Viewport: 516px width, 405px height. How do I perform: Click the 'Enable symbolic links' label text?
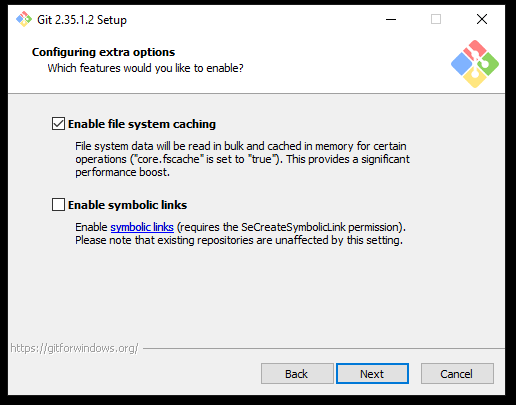coord(128,205)
